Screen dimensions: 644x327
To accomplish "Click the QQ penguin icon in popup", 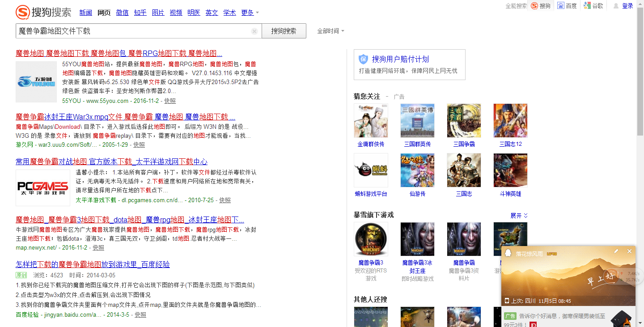I will (x=508, y=253).
